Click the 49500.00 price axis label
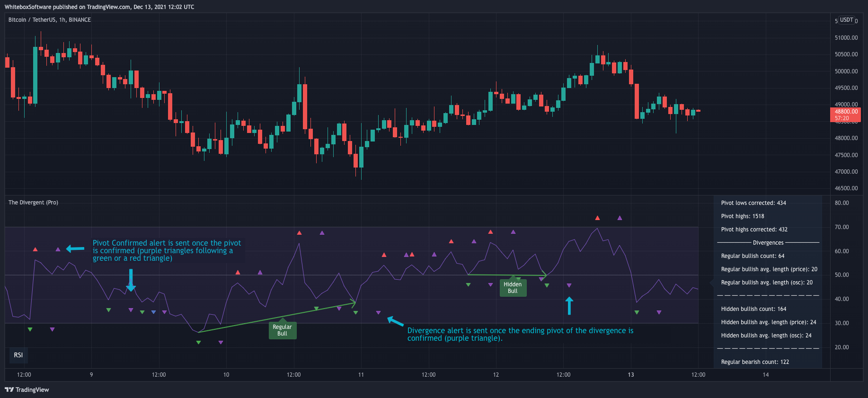Viewport: 868px width, 398px height. tap(846, 88)
